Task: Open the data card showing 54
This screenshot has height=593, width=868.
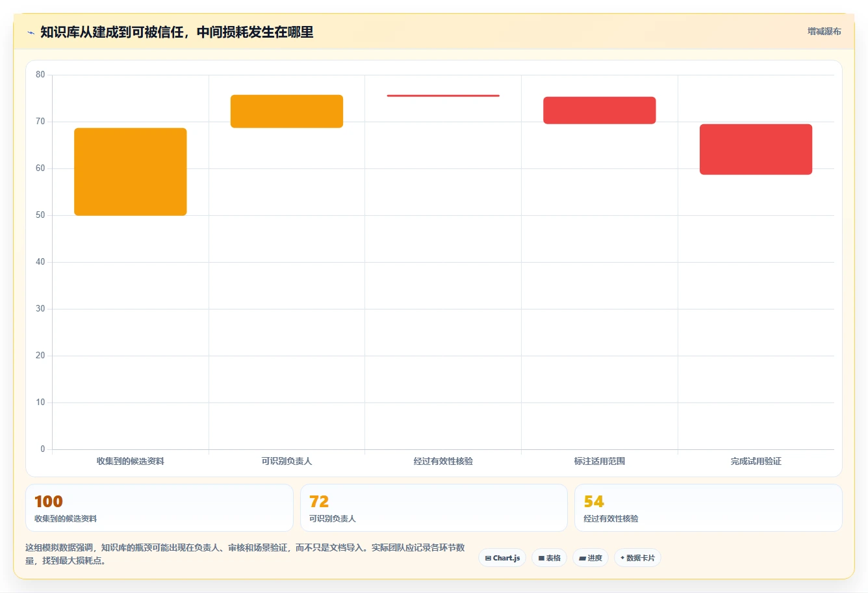Action: (708, 508)
